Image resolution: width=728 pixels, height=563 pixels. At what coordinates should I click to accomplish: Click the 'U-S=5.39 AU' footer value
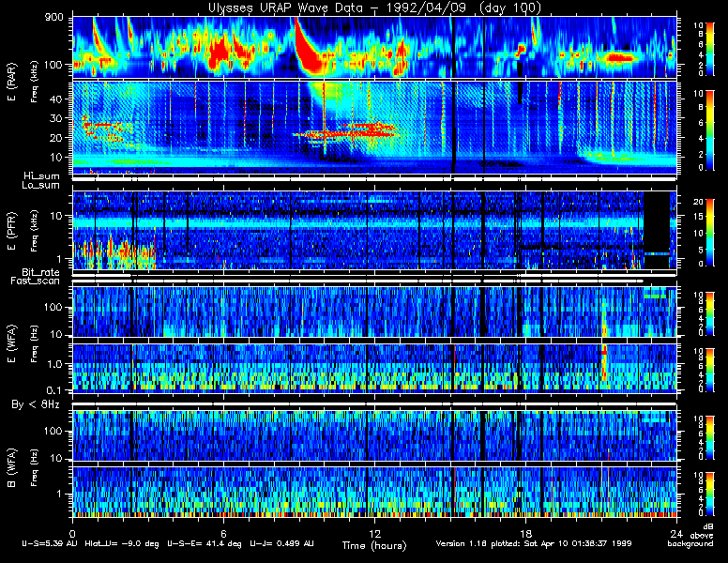pos(50,543)
